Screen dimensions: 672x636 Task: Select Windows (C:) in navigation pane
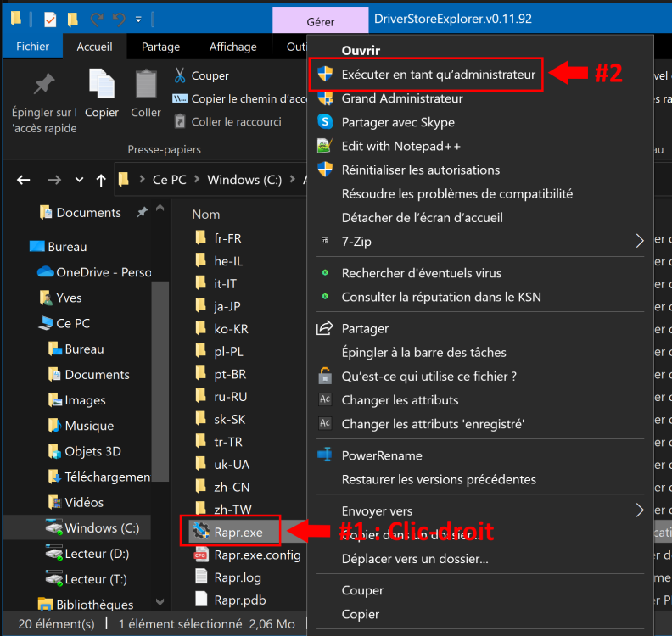[x=102, y=527]
